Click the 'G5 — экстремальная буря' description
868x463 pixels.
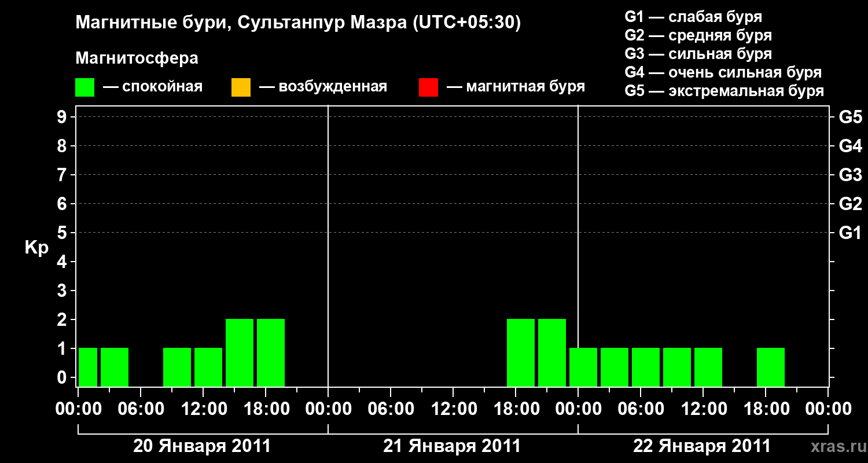tap(724, 91)
